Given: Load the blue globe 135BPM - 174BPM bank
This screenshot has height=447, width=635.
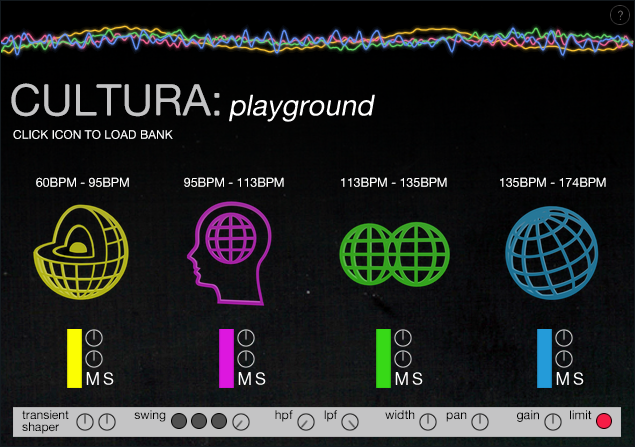Looking at the screenshot, I should 551,249.
